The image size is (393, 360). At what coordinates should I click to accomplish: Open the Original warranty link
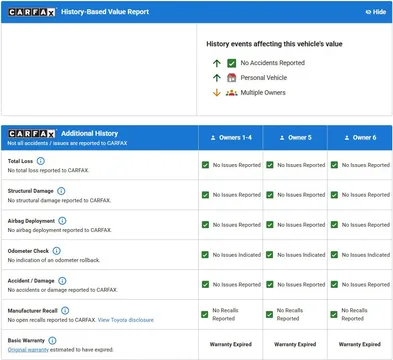tap(28, 350)
